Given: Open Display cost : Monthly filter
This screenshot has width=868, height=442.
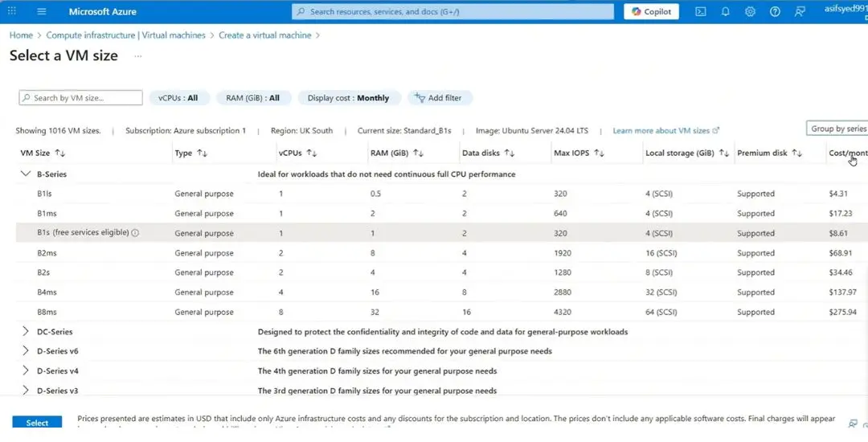Looking at the screenshot, I should 348,98.
